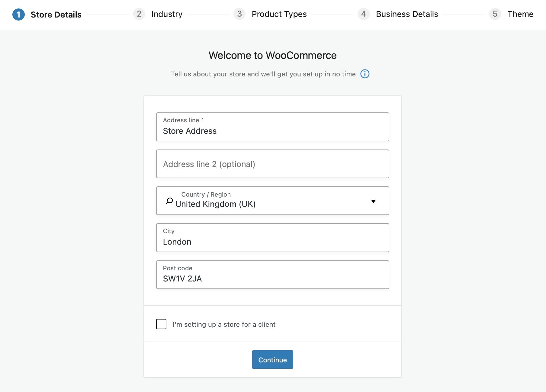Screen dimensions: 546x392
Task: Click the search icon in Country field
Action: click(169, 201)
